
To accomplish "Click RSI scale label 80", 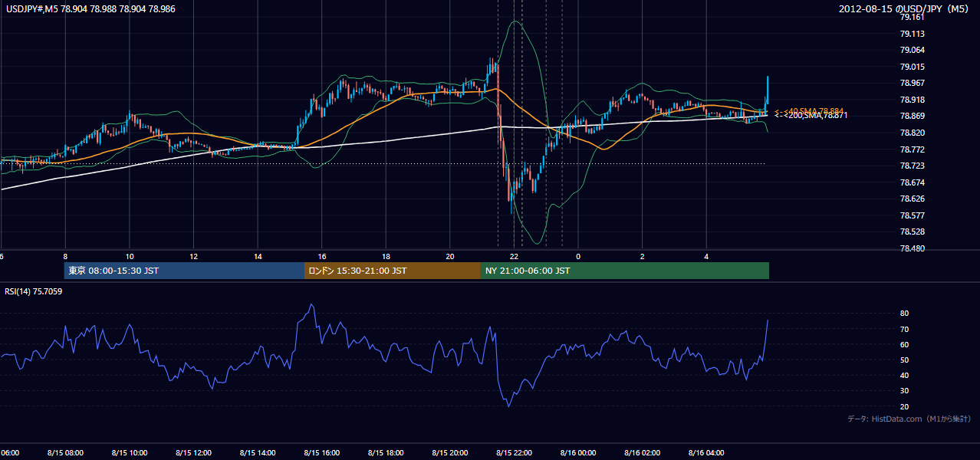I will coord(904,314).
